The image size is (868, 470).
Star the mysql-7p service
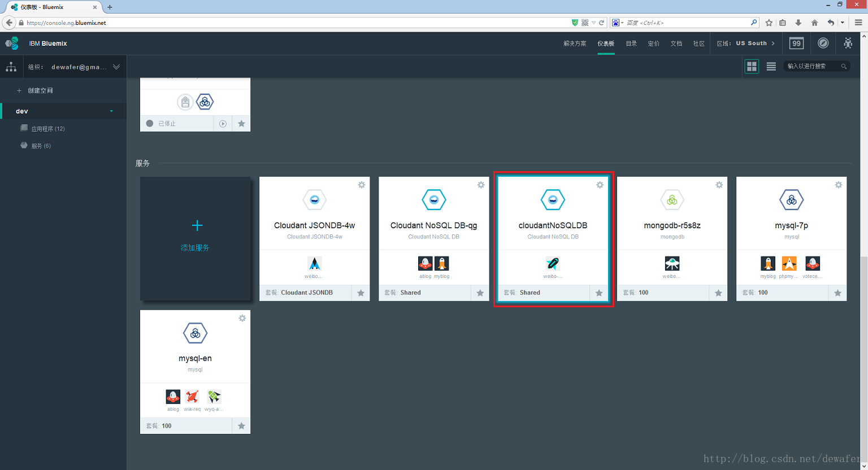(837, 293)
